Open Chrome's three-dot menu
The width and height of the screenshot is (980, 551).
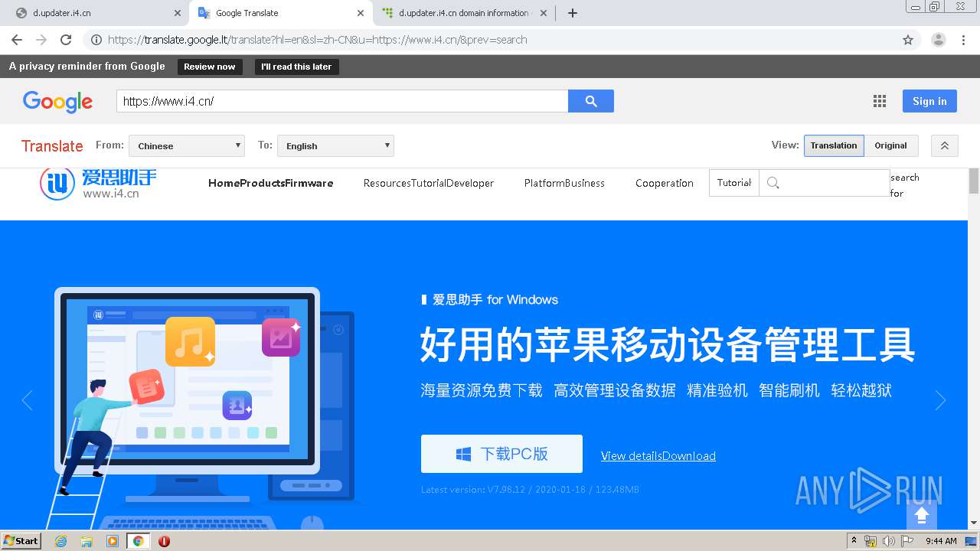tap(963, 40)
